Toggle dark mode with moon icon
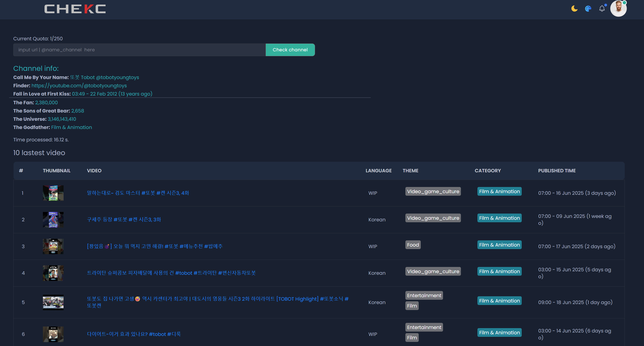 click(x=574, y=9)
